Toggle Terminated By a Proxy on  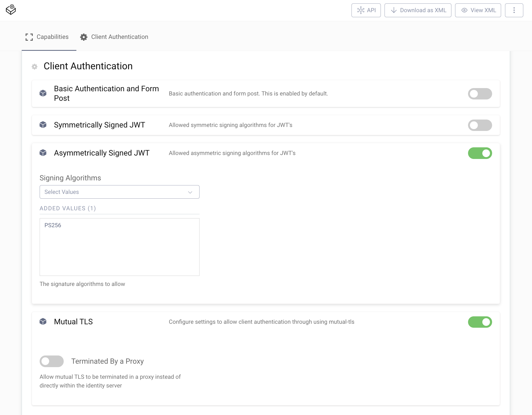coord(52,361)
